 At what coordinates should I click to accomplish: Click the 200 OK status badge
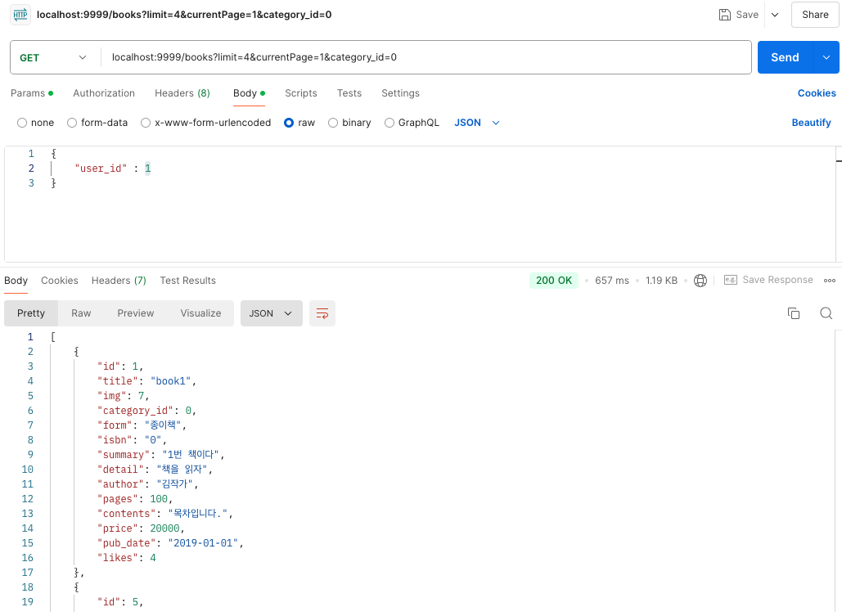coord(554,281)
